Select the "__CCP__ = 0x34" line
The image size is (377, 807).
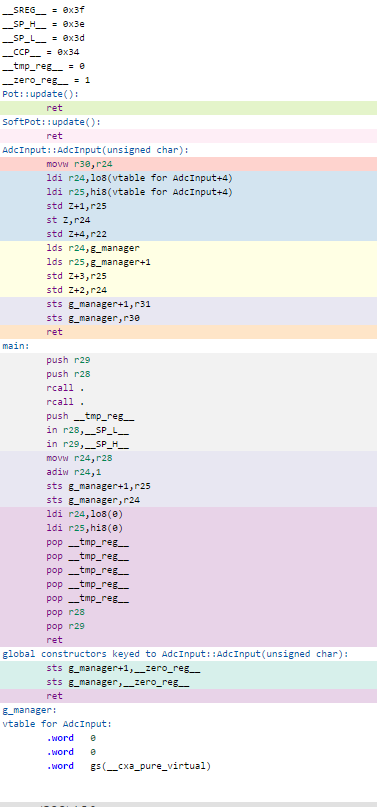pyautogui.click(x=41, y=52)
